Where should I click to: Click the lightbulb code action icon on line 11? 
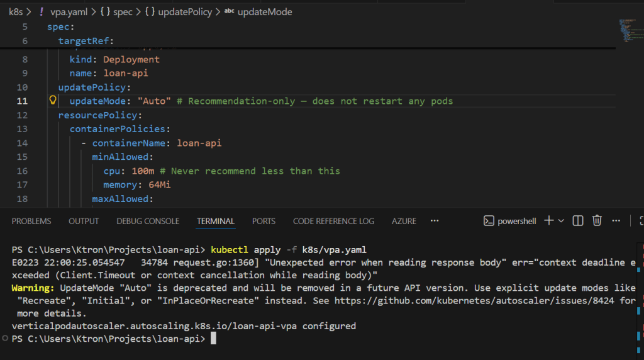point(53,101)
